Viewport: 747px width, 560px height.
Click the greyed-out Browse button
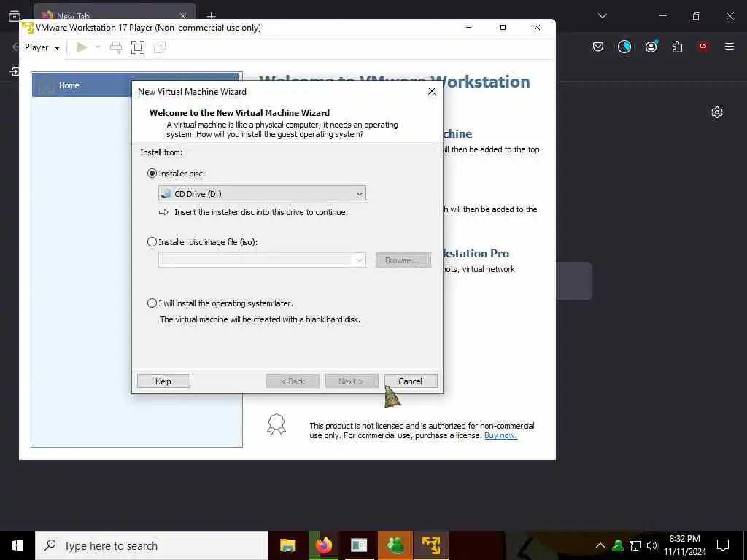(403, 260)
